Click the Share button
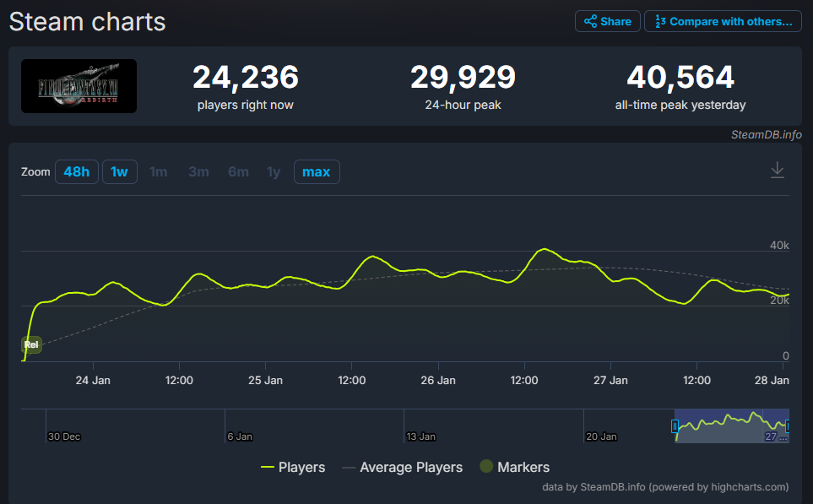 click(607, 21)
